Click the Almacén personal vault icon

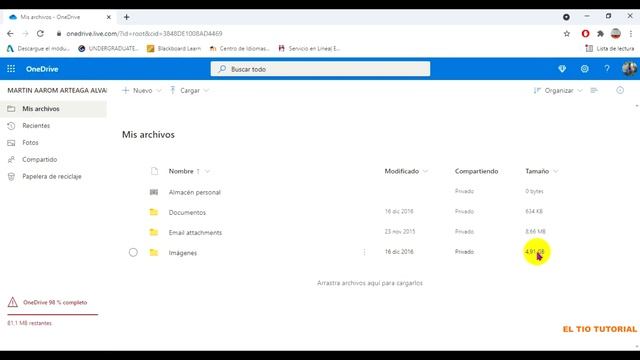154,192
